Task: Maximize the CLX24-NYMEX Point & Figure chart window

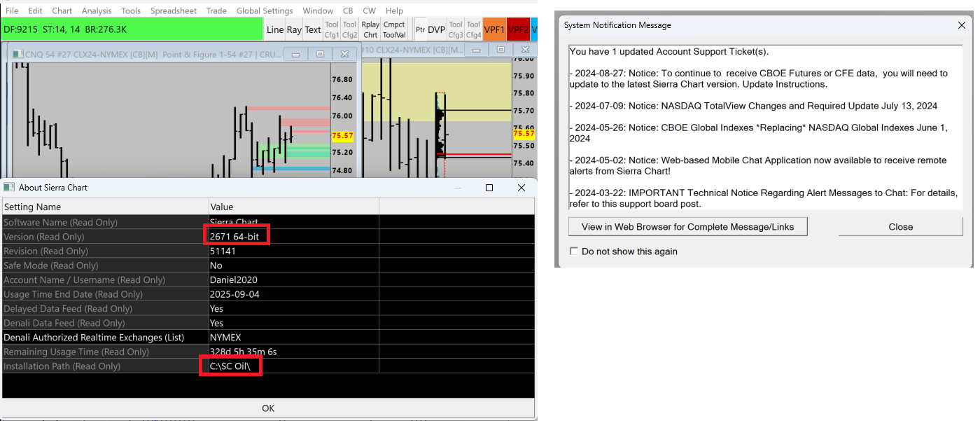Action: [x=320, y=54]
